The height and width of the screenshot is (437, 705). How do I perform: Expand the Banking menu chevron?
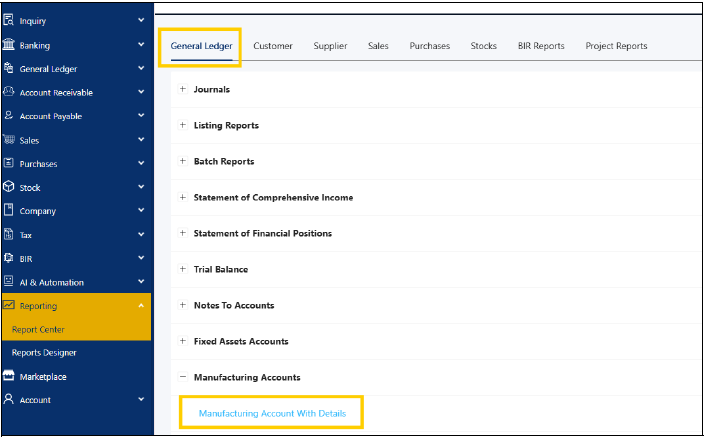[141, 45]
